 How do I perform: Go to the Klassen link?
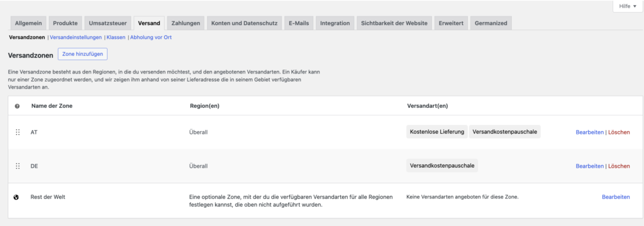(116, 37)
